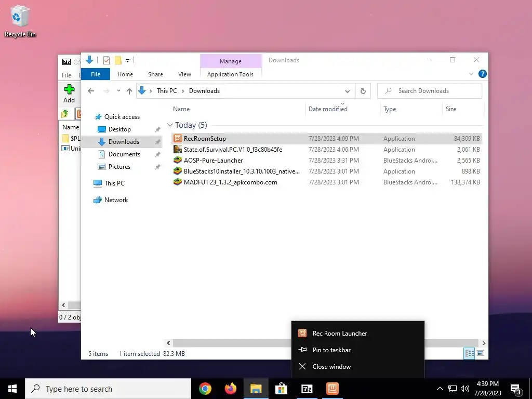Open the Recycle Bin desktop icon
The width and height of the screenshot is (532, 399).
(x=20, y=21)
